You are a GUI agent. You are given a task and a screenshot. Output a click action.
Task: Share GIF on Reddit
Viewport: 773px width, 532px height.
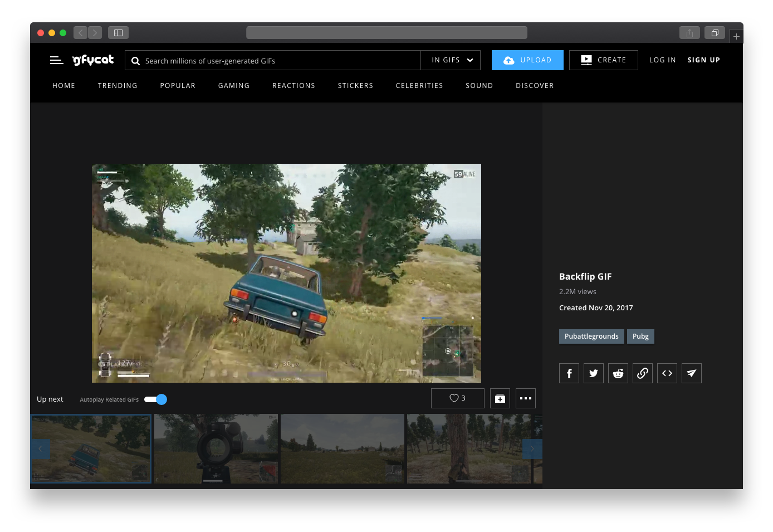(x=618, y=373)
